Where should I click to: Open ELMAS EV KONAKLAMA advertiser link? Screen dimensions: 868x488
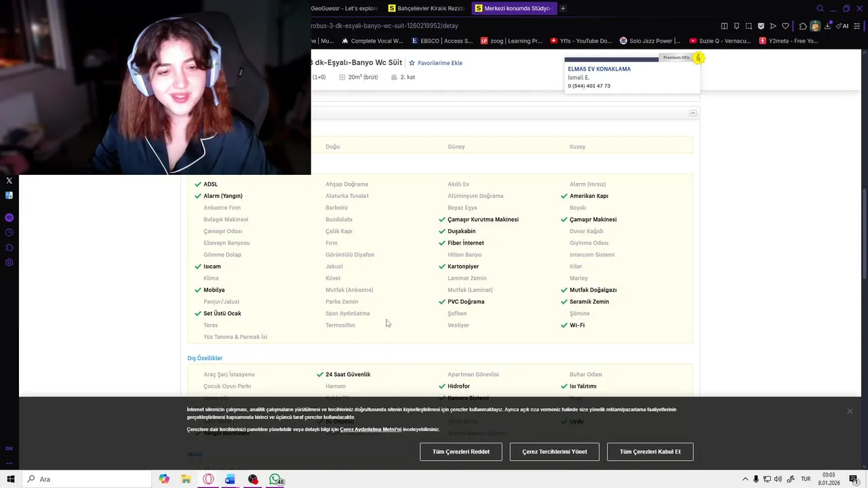(x=599, y=69)
